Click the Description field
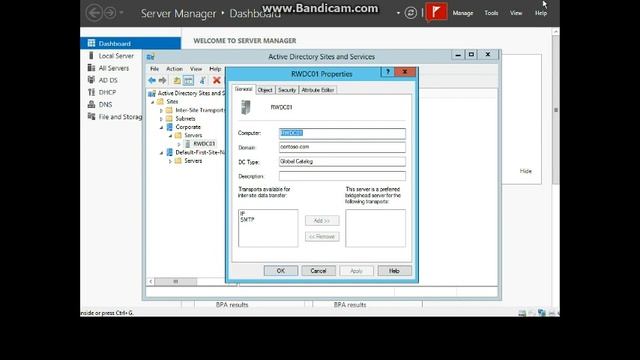640x360 pixels. click(x=342, y=176)
